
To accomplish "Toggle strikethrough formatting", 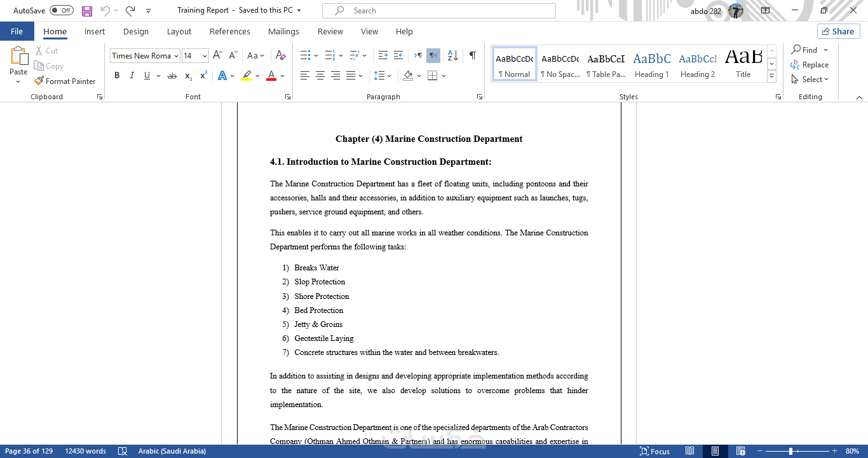I will click(x=172, y=76).
